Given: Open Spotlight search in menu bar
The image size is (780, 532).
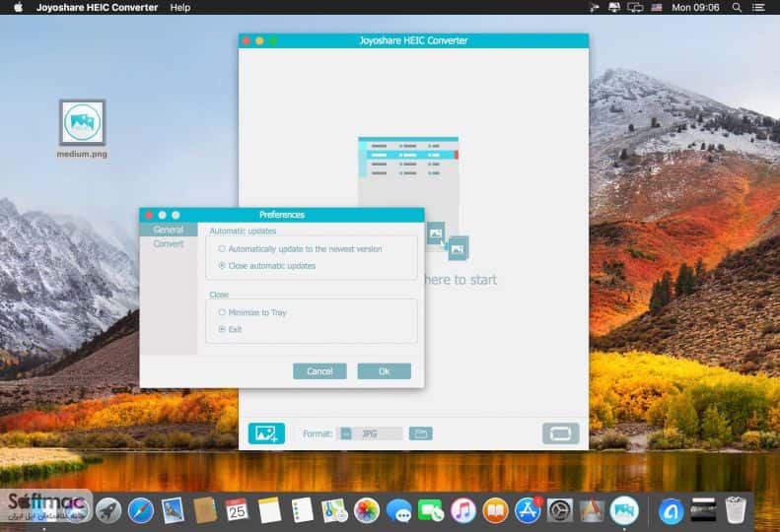Looking at the screenshot, I should pyautogui.click(x=738, y=8).
